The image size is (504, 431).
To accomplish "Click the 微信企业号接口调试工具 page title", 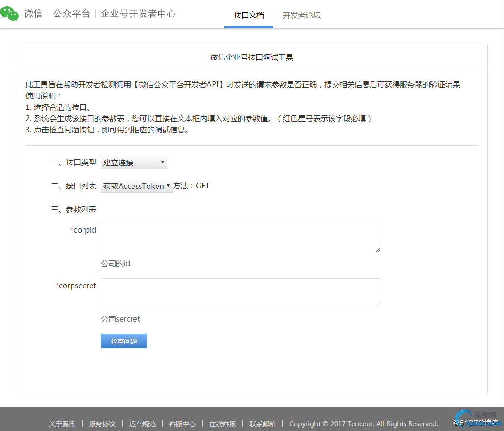I will tap(251, 57).
